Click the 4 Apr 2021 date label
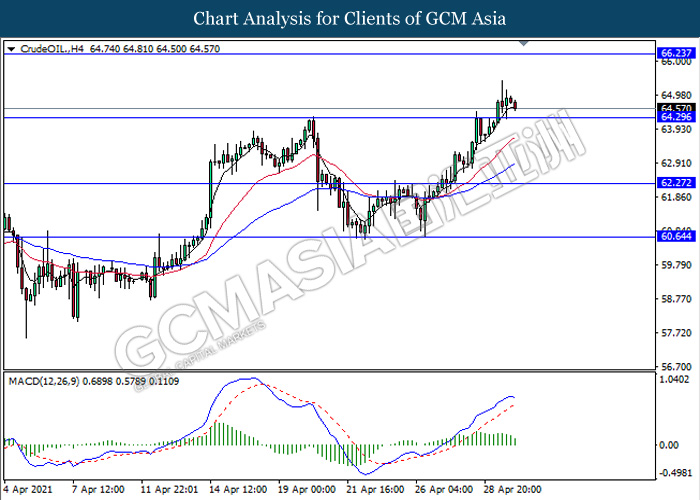 pyautogui.click(x=28, y=489)
